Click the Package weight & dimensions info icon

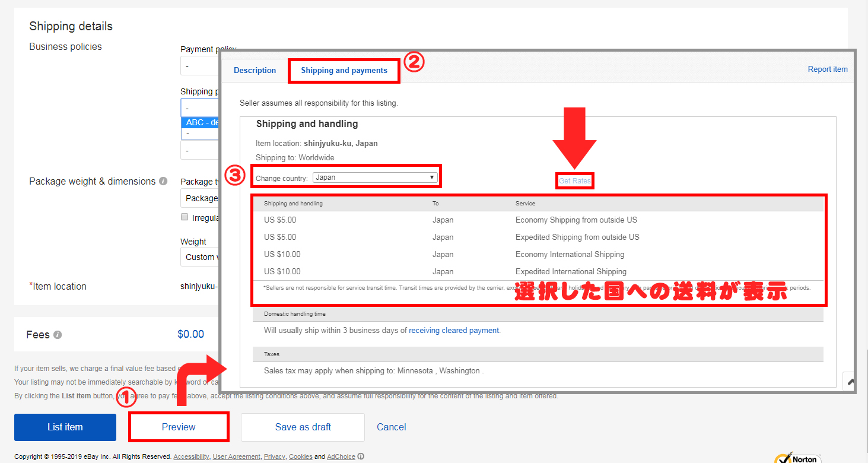(x=163, y=182)
